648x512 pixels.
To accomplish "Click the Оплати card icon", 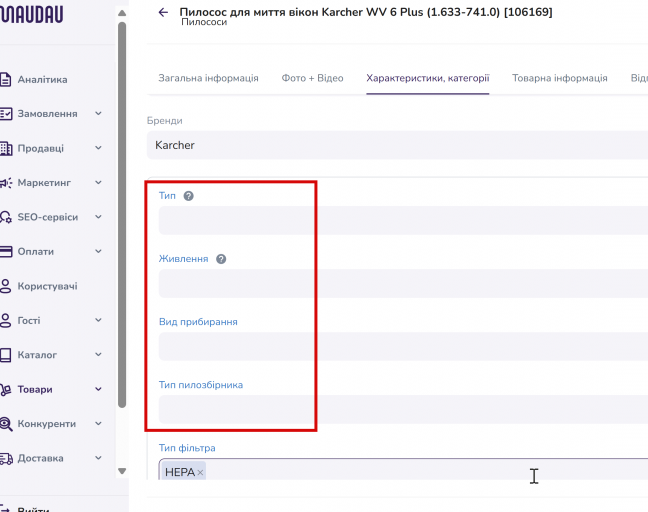I will tap(6, 252).
